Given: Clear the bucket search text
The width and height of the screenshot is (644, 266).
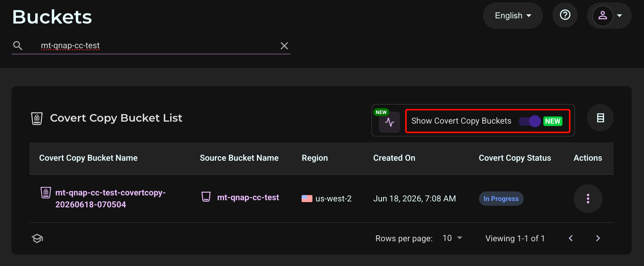Looking at the screenshot, I should click(284, 46).
